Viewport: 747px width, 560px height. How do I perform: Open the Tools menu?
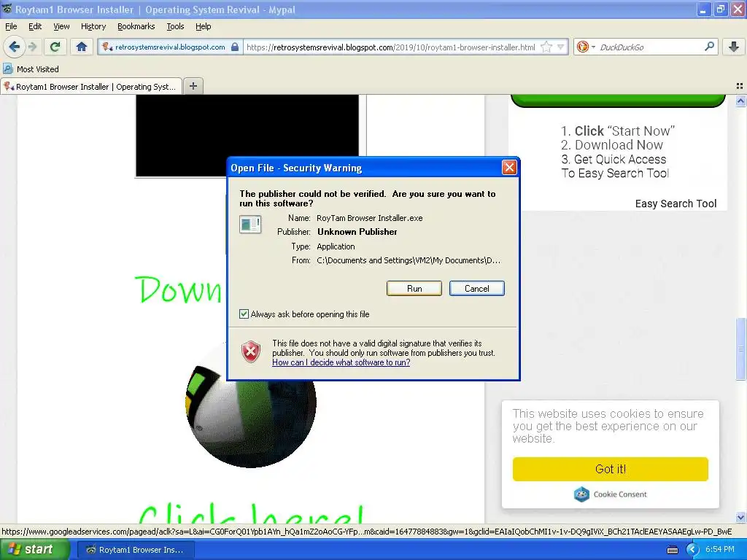(175, 26)
